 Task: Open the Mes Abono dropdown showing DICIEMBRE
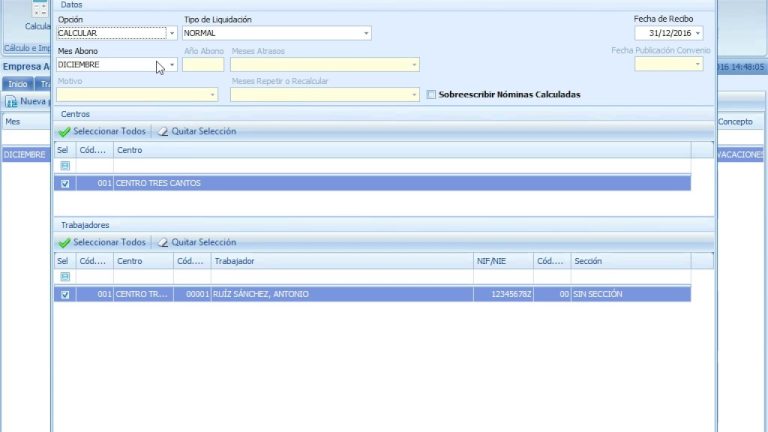coord(171,65)
